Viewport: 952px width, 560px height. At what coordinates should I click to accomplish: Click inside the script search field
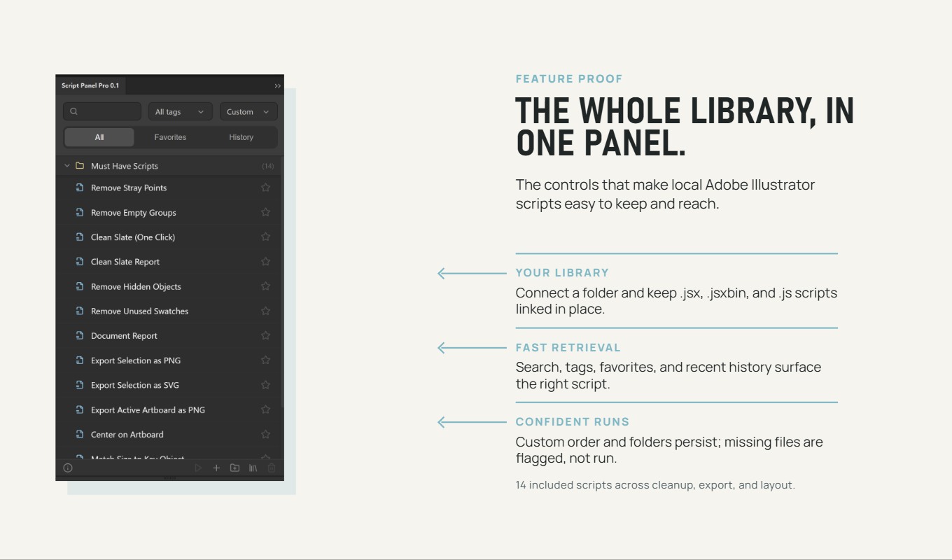point(102,111)
